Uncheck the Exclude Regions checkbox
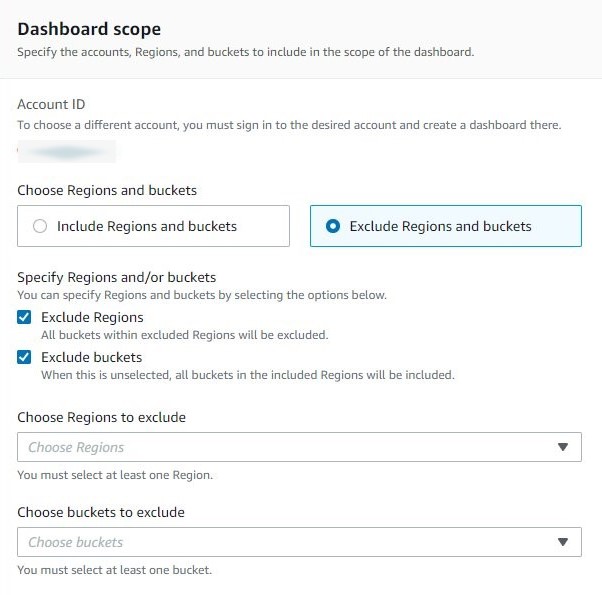 coord(25,318)
